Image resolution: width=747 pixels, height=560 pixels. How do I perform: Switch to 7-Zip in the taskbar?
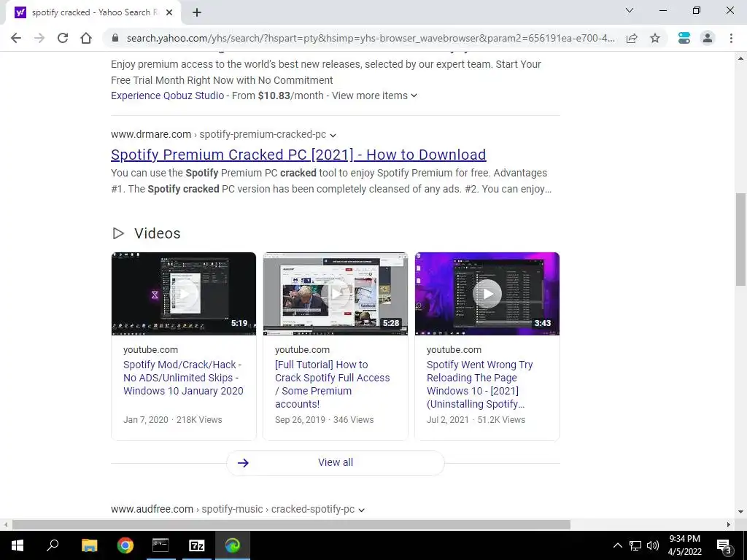tap(197, 545)
